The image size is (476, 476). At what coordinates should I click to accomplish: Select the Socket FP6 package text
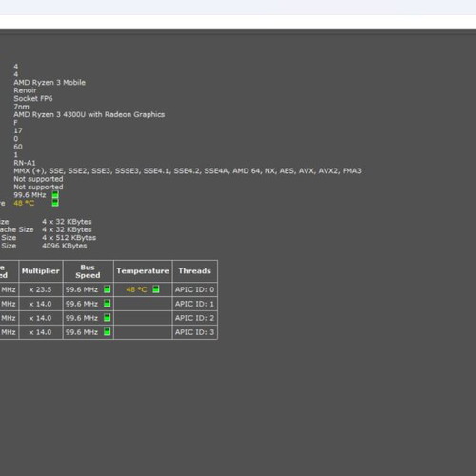[33, 98]
